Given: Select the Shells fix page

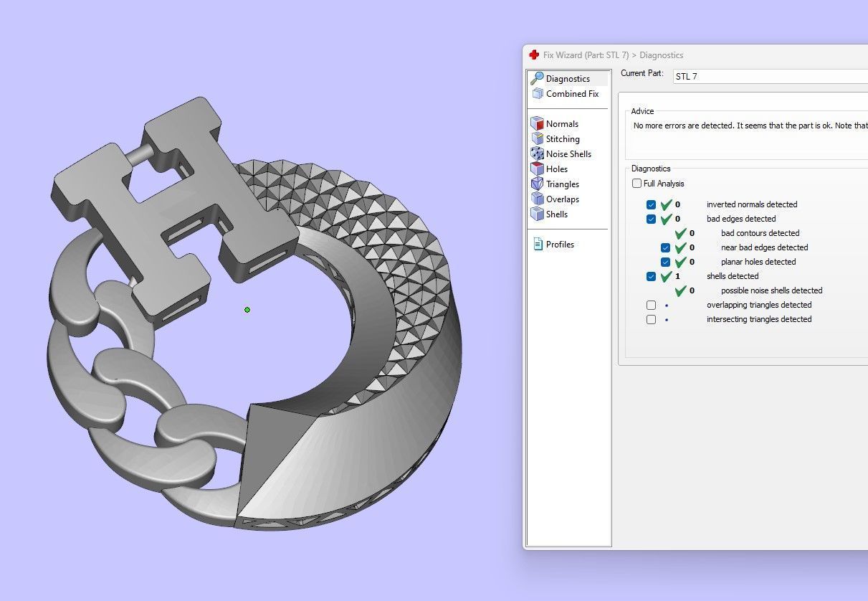Looking at the screenshot, I should click(x=550, y=214).
